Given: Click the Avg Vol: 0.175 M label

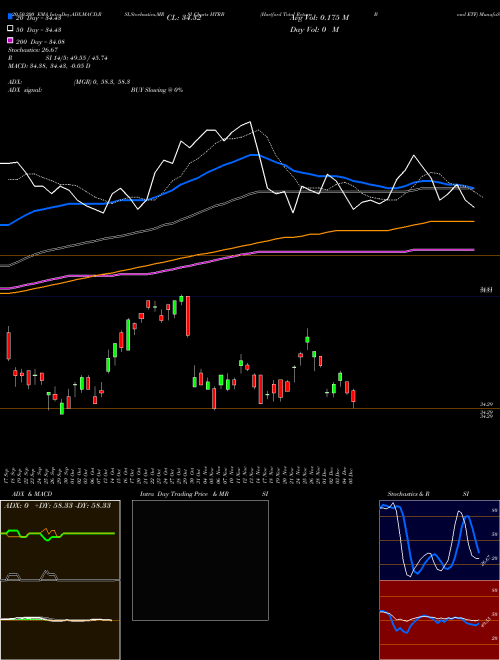Looking at the screenshot, I should pyautogui.click(x=320, y=18).
